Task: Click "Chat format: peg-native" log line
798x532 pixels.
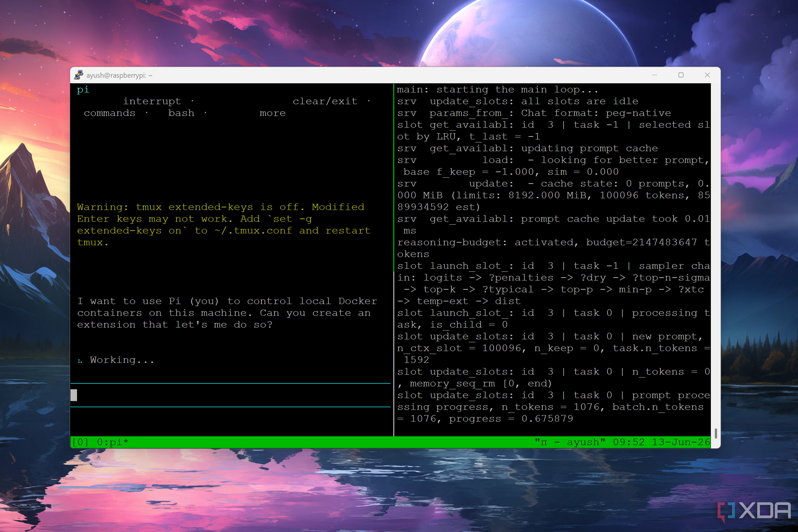Action: (x=596, y=113)
